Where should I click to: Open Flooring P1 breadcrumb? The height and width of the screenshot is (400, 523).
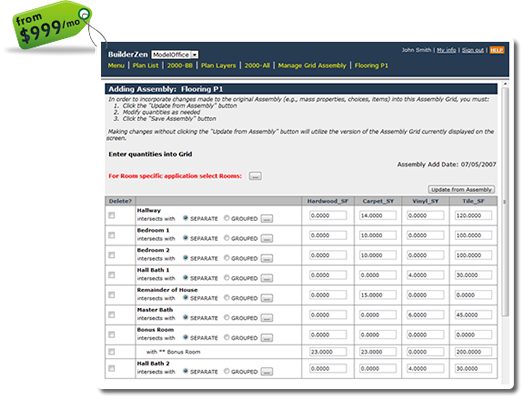tap(371, 65)
